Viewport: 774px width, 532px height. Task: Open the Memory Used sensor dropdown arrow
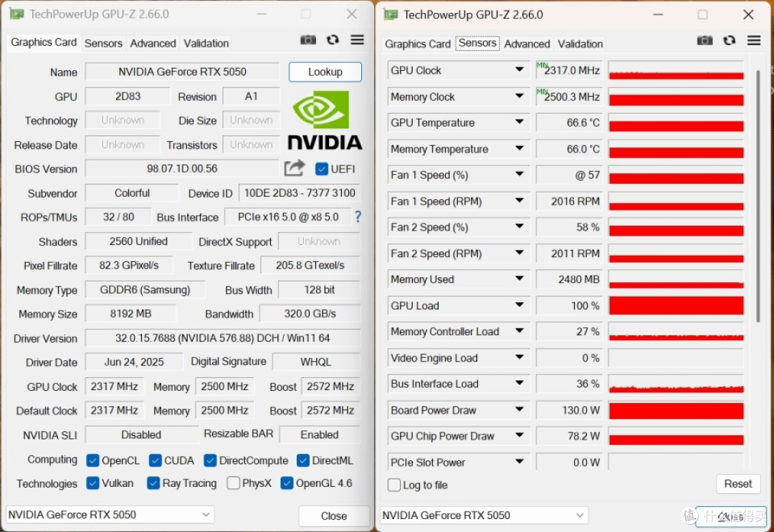click(520, 279)
